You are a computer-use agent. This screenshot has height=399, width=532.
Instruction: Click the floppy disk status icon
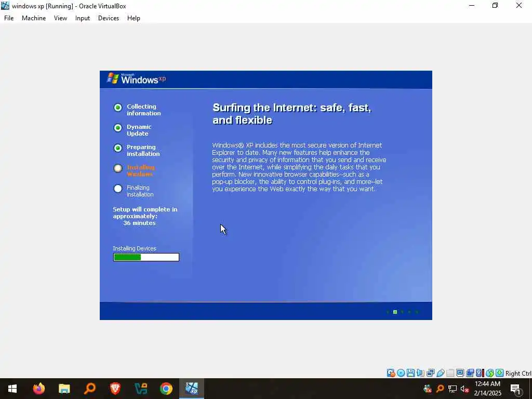[x=410, y=373]
